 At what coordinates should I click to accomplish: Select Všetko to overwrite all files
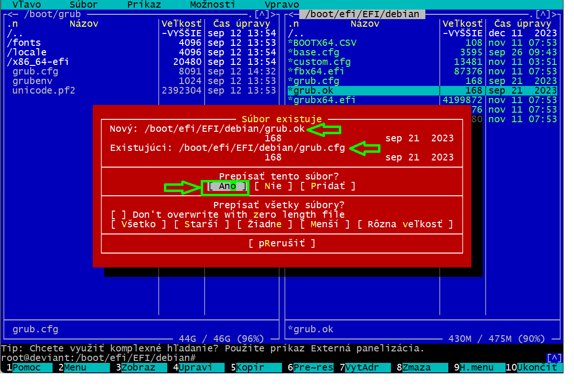[x=139, y=224]
